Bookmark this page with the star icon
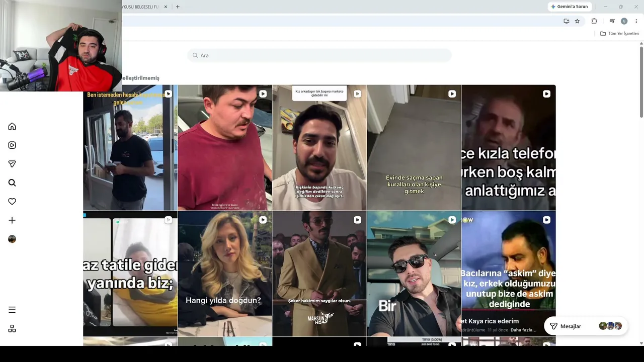Viewport: 644px width, 362px height. point(577,21)
